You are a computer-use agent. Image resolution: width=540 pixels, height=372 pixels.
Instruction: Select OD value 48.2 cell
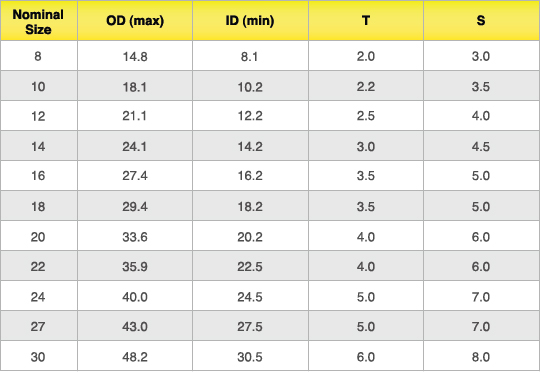[x=135, y=356]
